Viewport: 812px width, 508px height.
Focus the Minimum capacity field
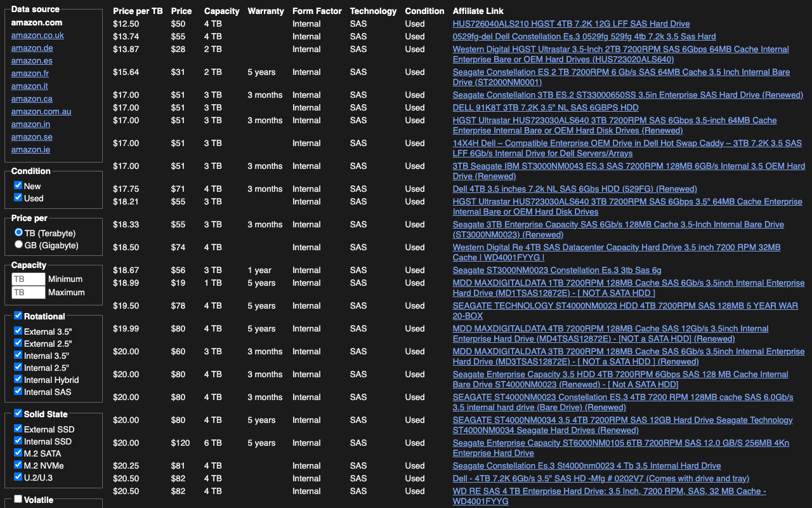[29, 279]
